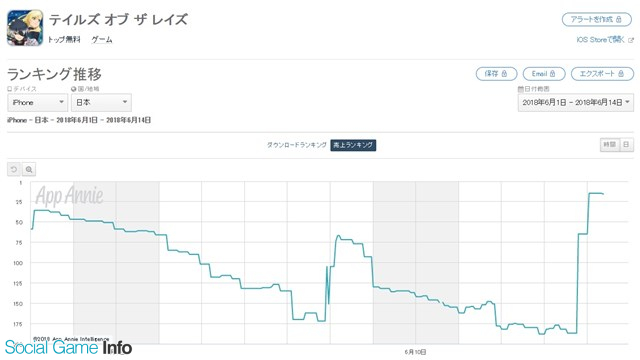The height and width of the screenshot is (360, 640).
Task: Expand the date range 2018年6月1日 dropdown
Action: (576, 102)
